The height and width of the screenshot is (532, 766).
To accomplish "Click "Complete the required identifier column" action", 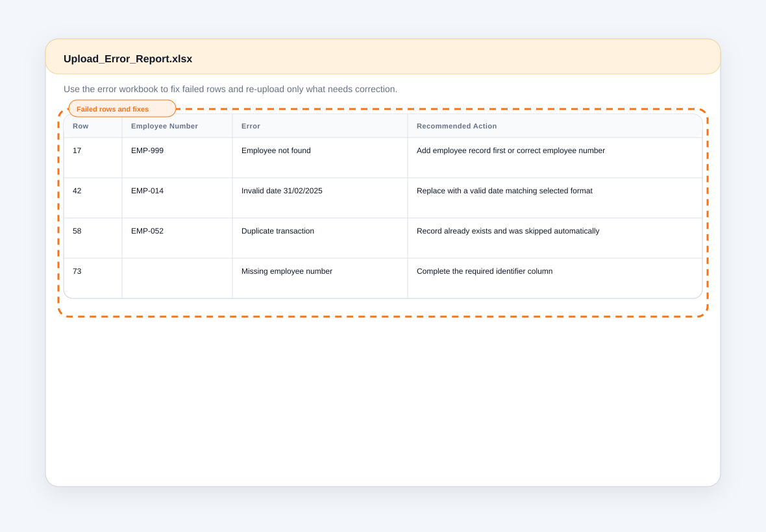I will point(485,271).
